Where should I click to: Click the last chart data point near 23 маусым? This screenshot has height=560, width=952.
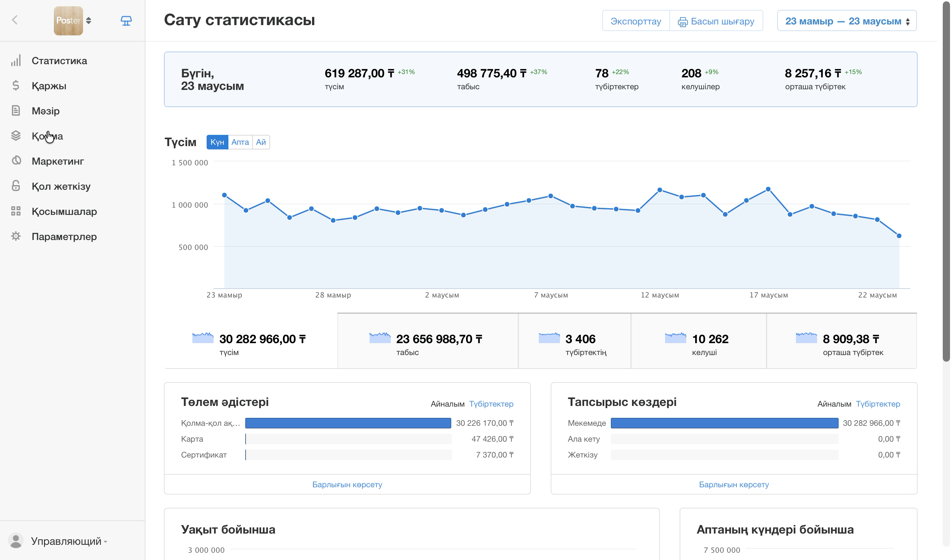point(899,236)
